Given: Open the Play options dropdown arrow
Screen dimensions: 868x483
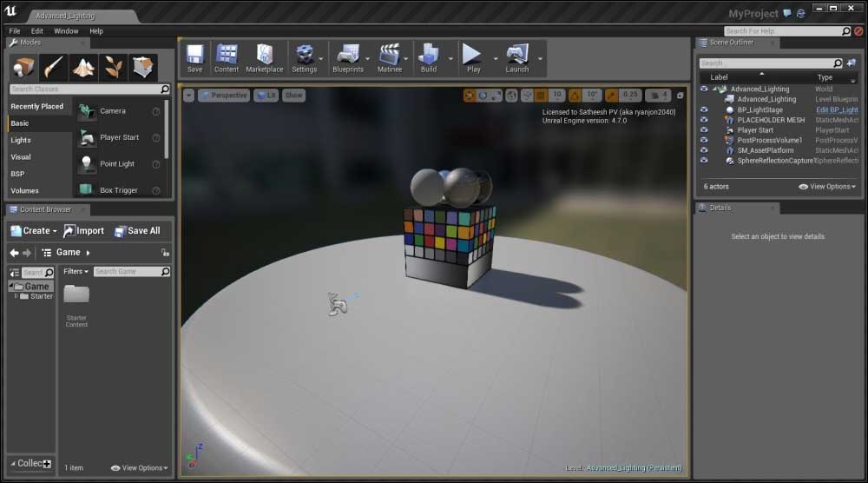Looking at the screenshot, I should [496, 59].
